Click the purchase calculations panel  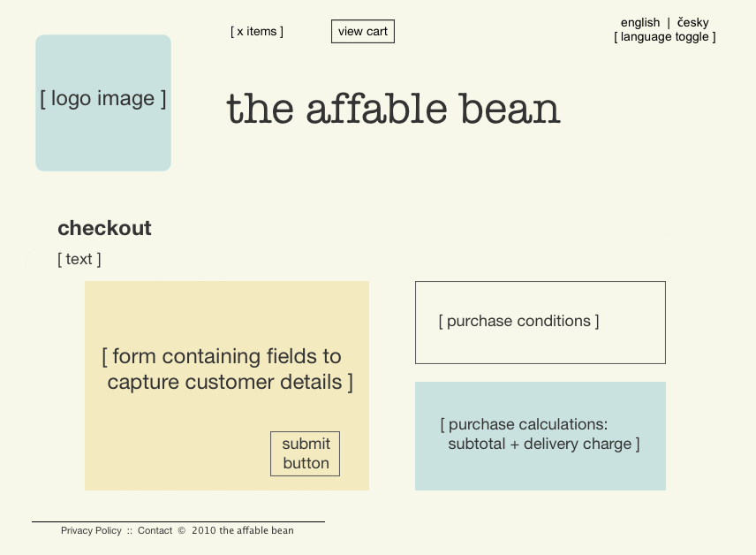(x=540, y=435)
